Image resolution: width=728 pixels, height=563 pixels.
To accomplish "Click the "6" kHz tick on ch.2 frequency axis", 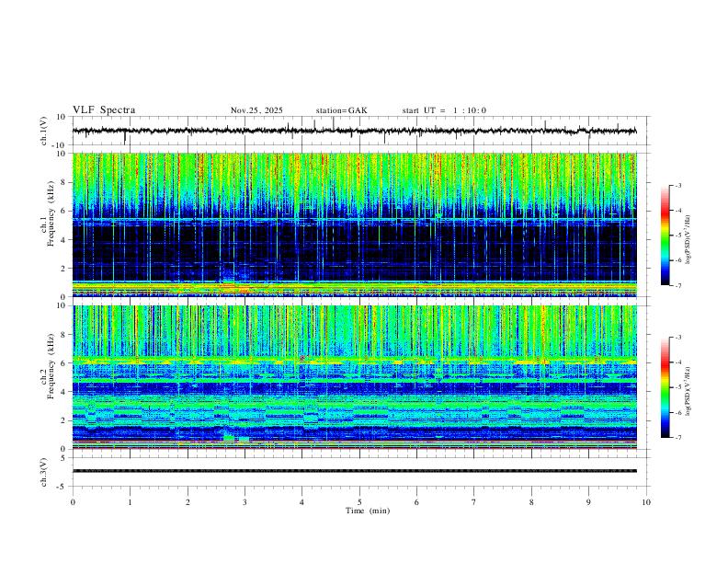I will tap(63, 363).
